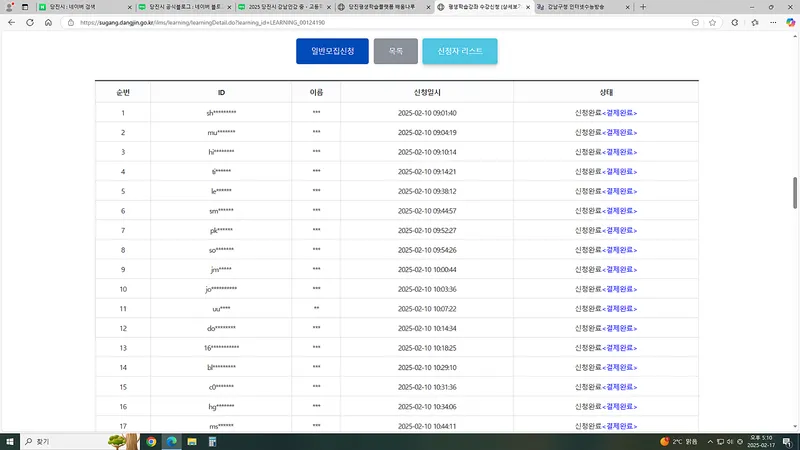Click the 목록 button
800x450 pixels.
click(395, 51)
